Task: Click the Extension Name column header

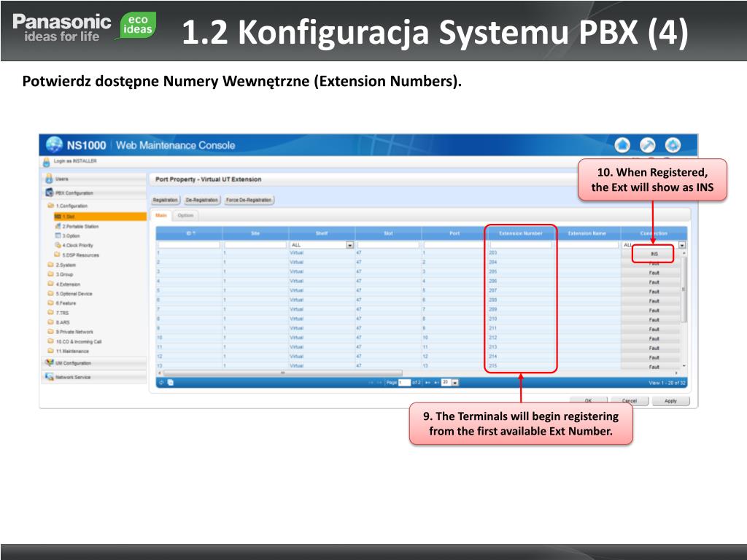Action: click(x=587, y=233)
